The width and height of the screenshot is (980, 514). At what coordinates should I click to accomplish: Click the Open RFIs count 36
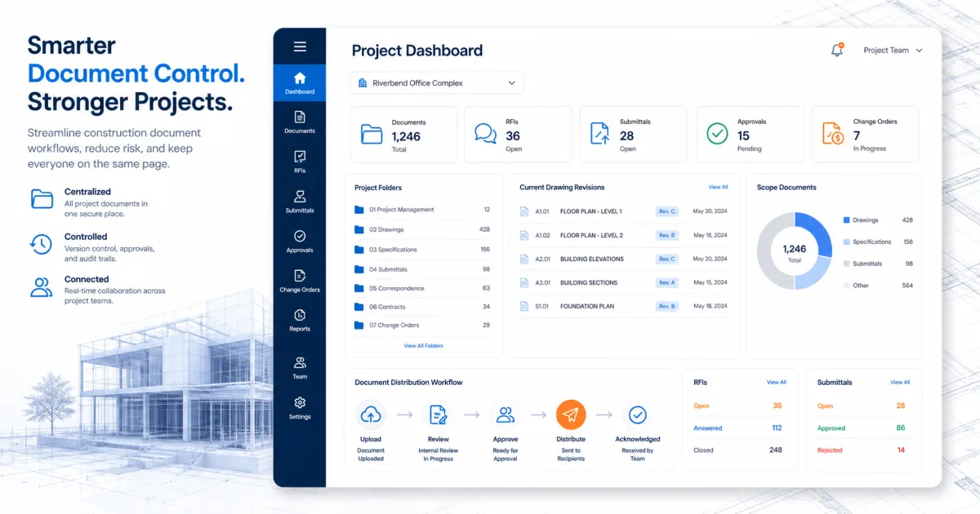777,405
